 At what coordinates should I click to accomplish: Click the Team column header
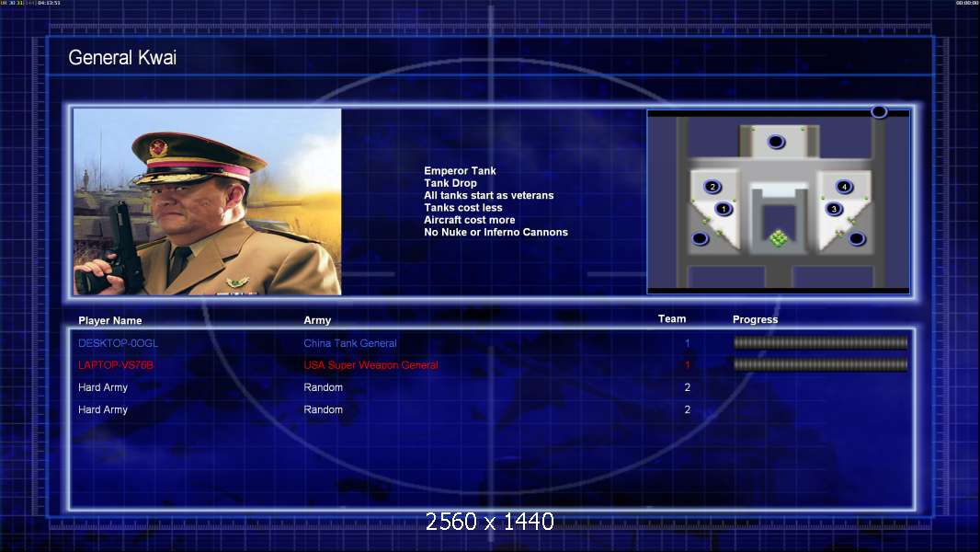672,319
